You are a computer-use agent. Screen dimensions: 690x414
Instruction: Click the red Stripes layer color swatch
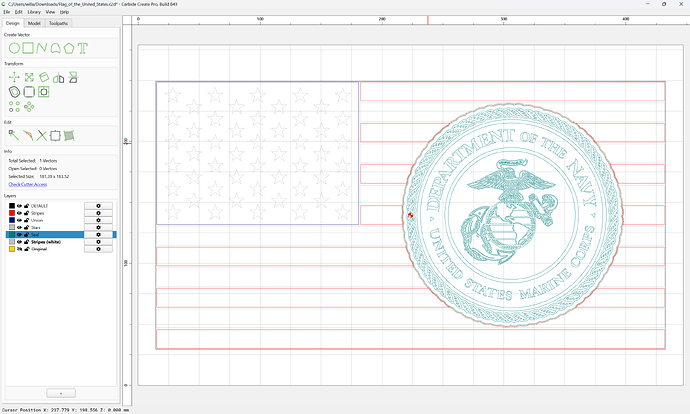coord(12,213)
